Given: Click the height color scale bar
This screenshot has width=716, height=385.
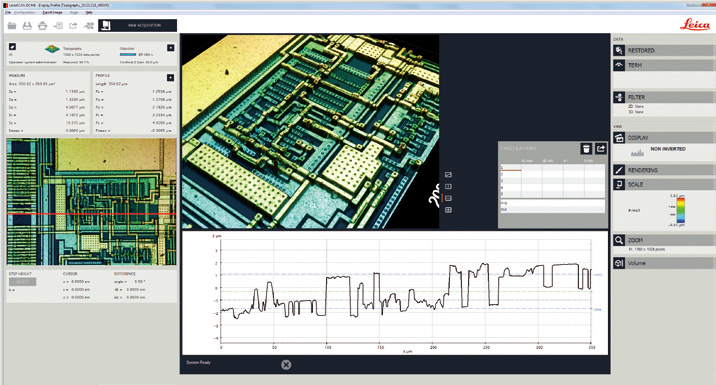Looking at the screenshot, I should click(x=681, y=211).
